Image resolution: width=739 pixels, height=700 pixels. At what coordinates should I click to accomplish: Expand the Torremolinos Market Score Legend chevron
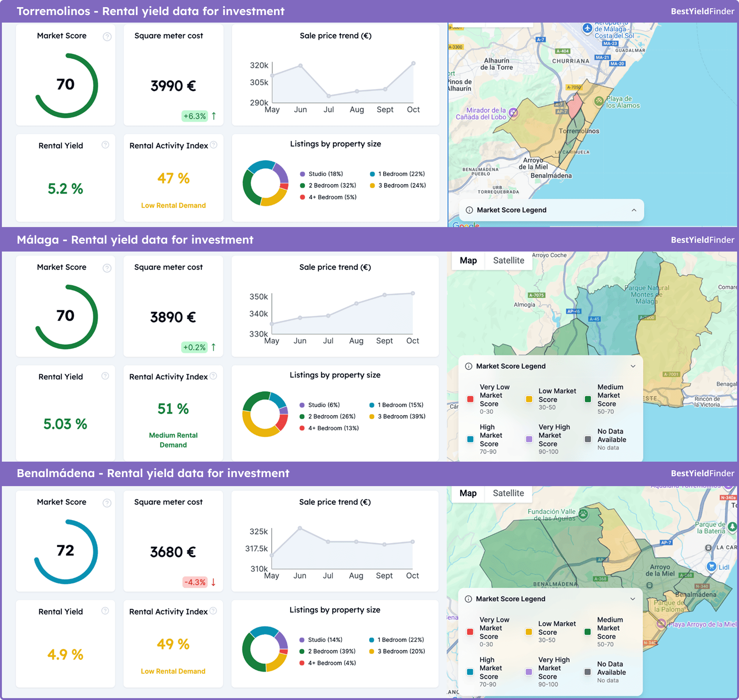[634, 210]
